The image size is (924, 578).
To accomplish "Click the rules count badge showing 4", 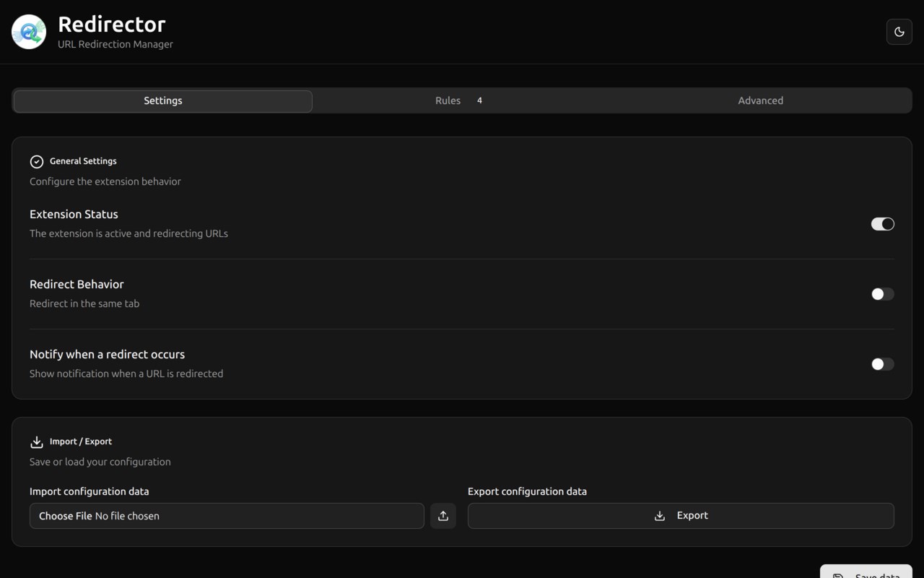I will [479, 100].
